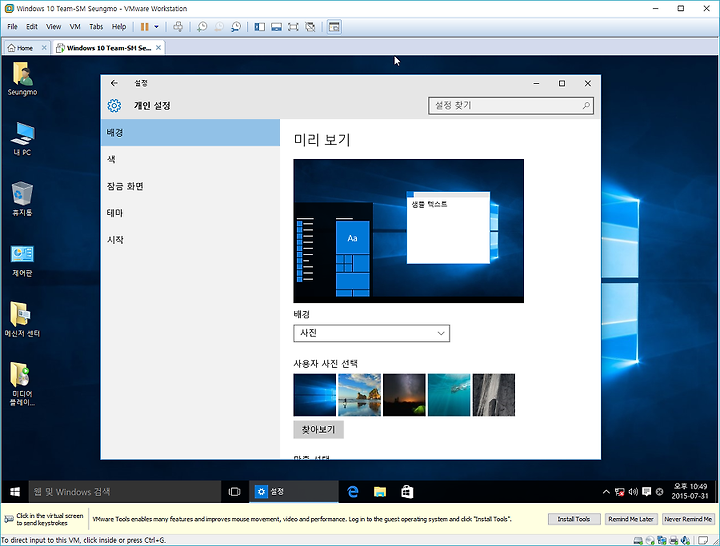Viewport: 720px width, 546px height.
Task: Open the snapshot manager icon
Action: [x=236, y=27]
